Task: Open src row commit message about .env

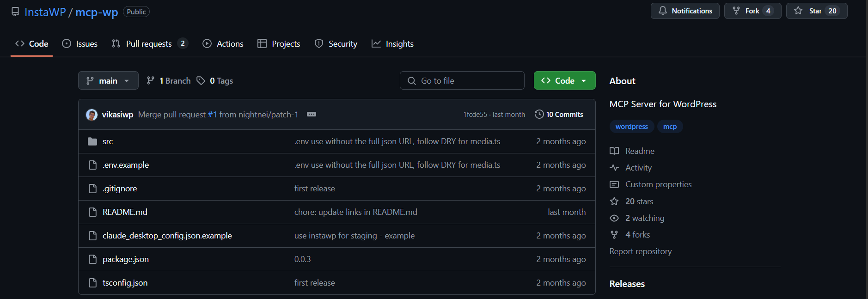Action: (397, 141)
